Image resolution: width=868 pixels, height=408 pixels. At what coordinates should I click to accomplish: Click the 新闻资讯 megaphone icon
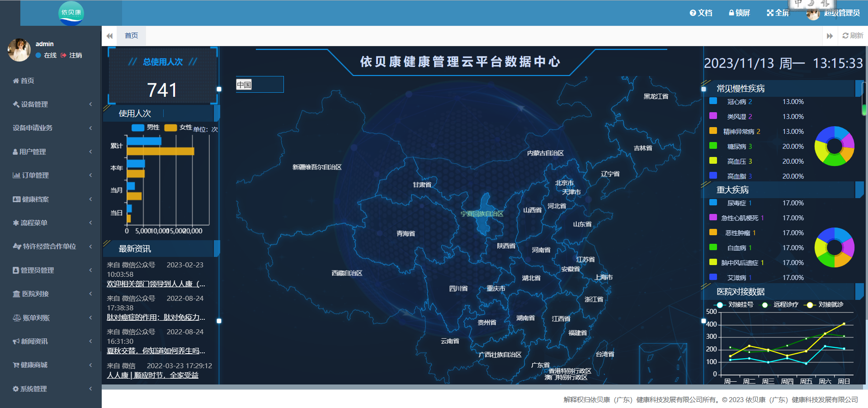(16, 341)
